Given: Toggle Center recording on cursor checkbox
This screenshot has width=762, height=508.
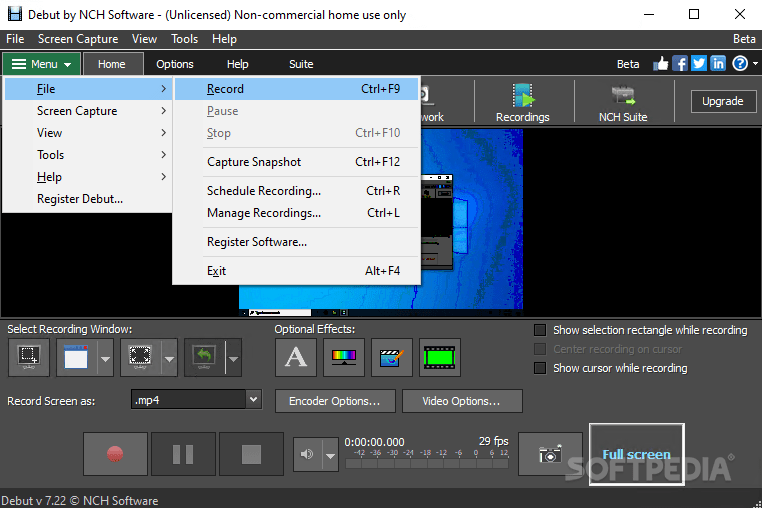Looking at the screenshot, I should pyautogui.click(x=540, y=349).
